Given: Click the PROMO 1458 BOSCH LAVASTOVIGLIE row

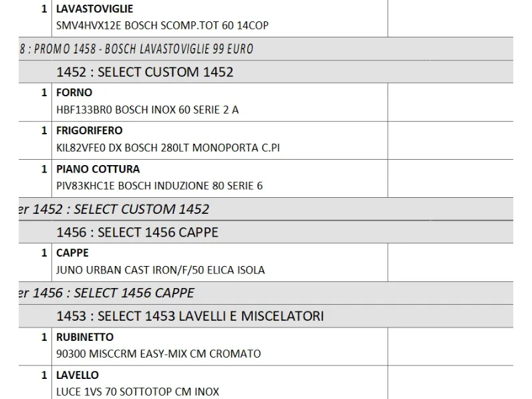Looking at the screenshot, I should pyautogui.click(x=266, y=49).
